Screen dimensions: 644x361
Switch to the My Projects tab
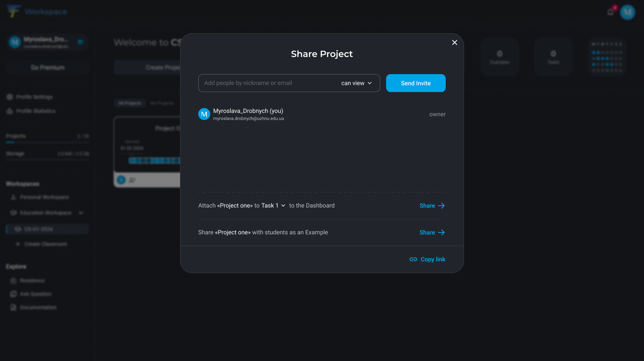coord(162,103)
